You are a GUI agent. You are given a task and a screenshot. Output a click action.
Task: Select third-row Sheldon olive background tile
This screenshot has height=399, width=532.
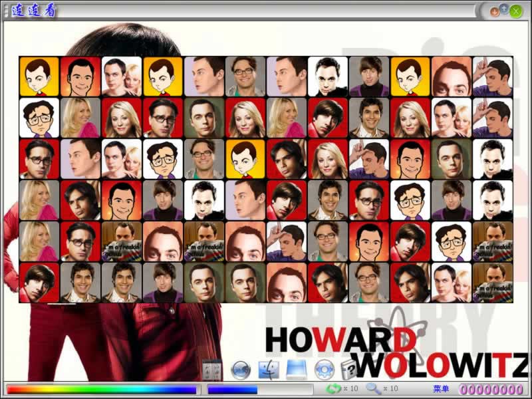452,159
